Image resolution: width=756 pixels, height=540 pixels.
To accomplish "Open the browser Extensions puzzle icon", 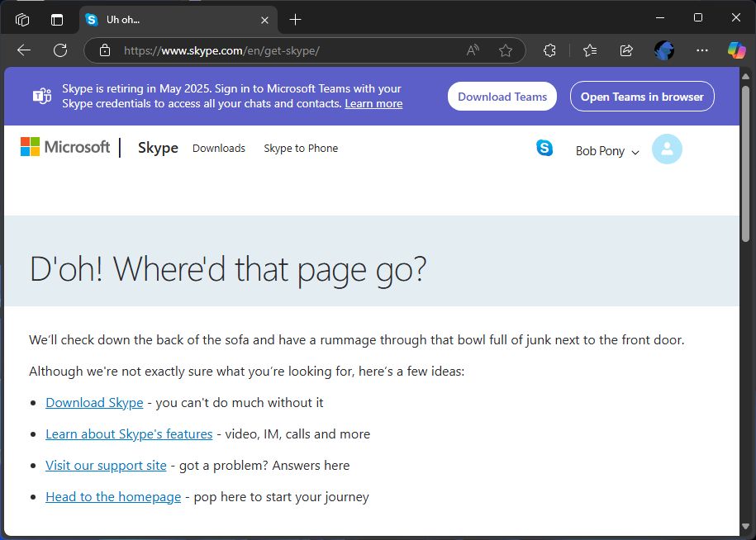I will 549,50.
